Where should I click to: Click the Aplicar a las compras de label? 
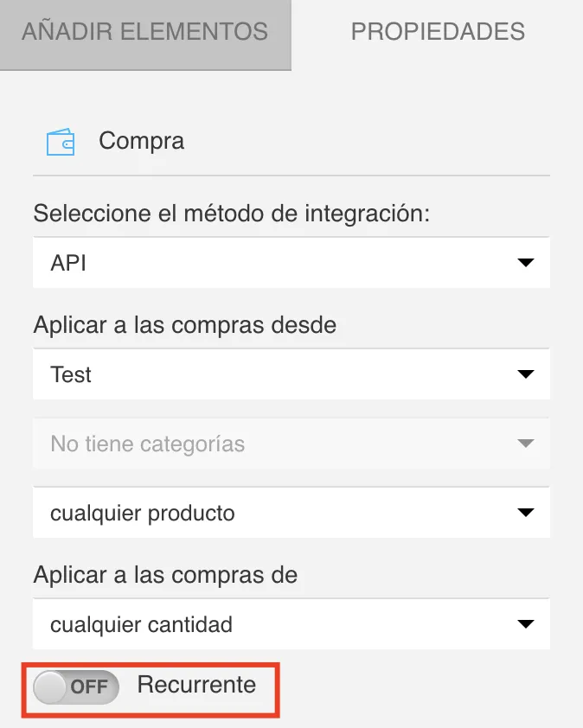(165, 575)
